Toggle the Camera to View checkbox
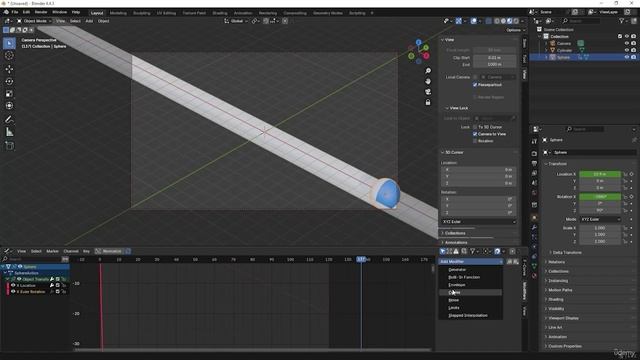640x360 pixels. click(475, 134)
